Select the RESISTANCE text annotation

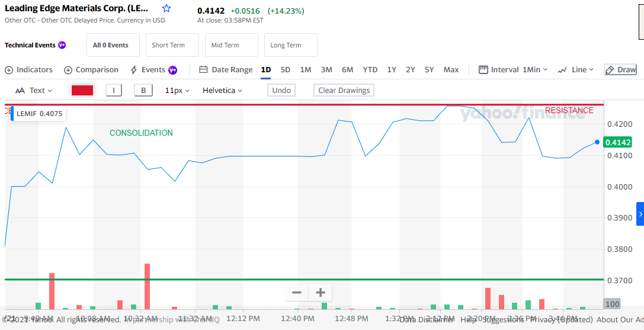569,110
